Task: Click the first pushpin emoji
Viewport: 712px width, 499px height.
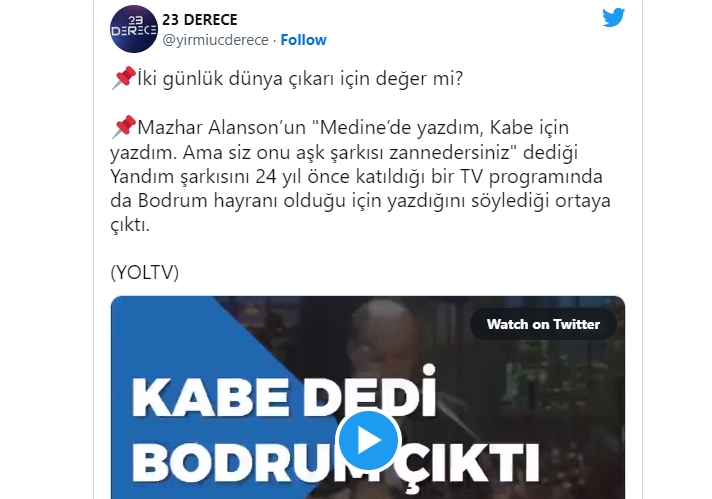Action: (x=123, y=78)
